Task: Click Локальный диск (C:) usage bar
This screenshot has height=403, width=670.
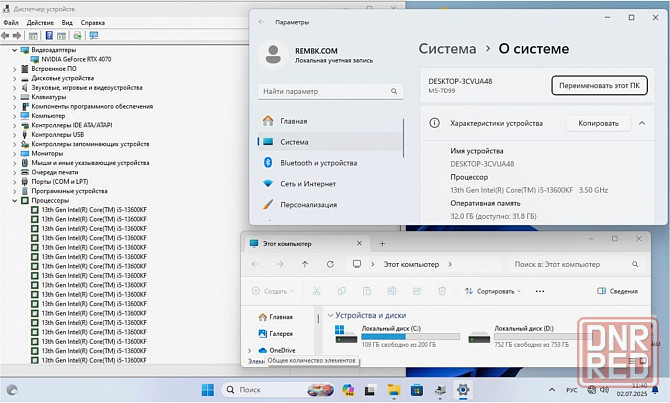Action: 410,337
